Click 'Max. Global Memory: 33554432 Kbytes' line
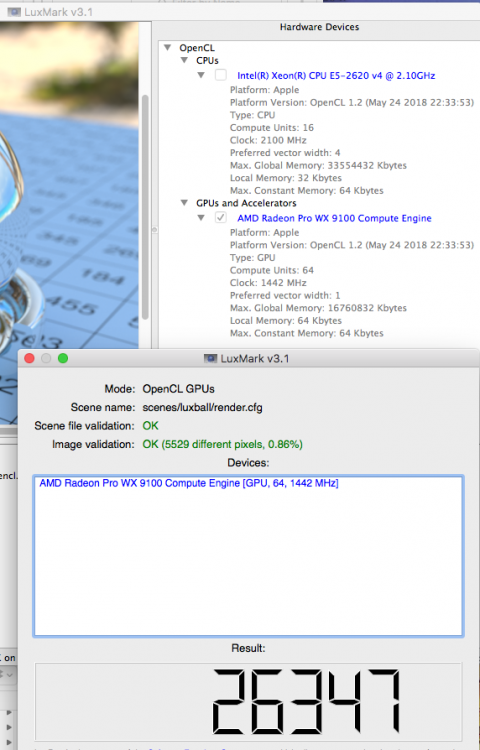 tap(318, 165)
